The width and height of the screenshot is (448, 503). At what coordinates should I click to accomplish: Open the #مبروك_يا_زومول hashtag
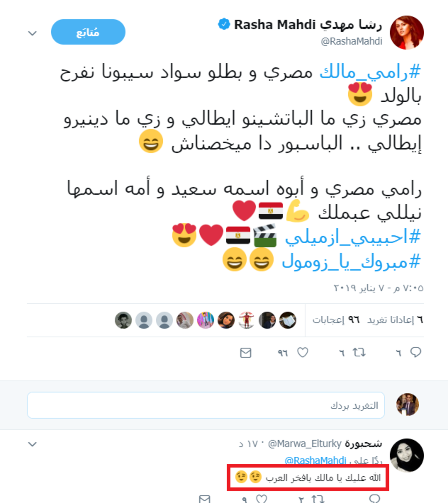pos(351,261)
